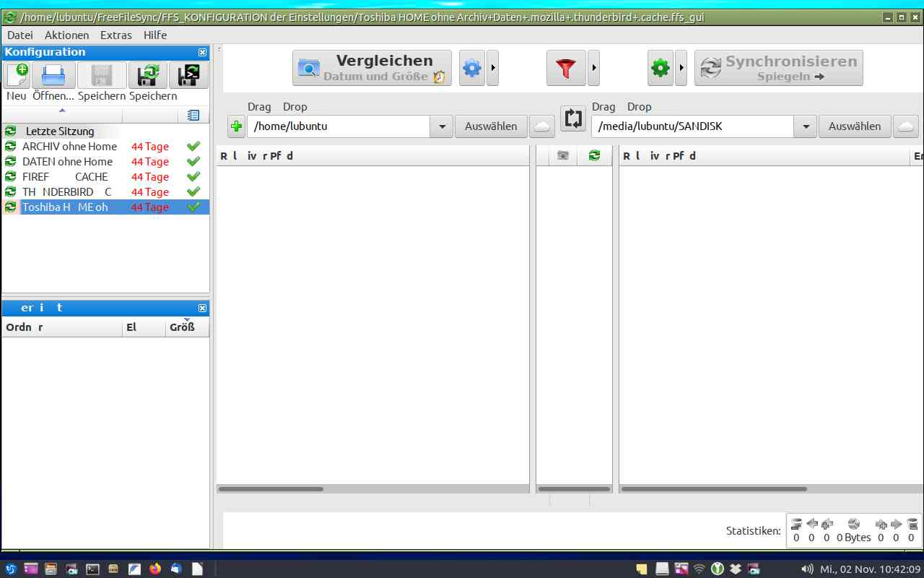
Task: Click the log notebook column icon
Action: click(193, 115)
